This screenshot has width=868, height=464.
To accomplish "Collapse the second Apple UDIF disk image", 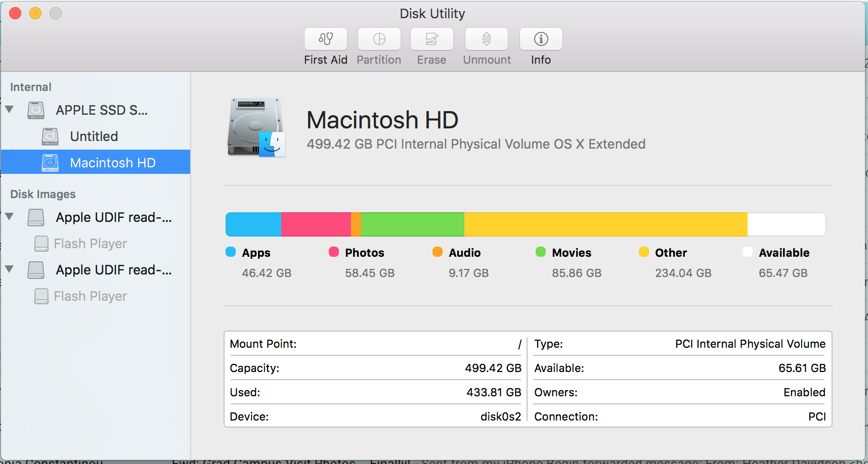I will pos(9,269).
